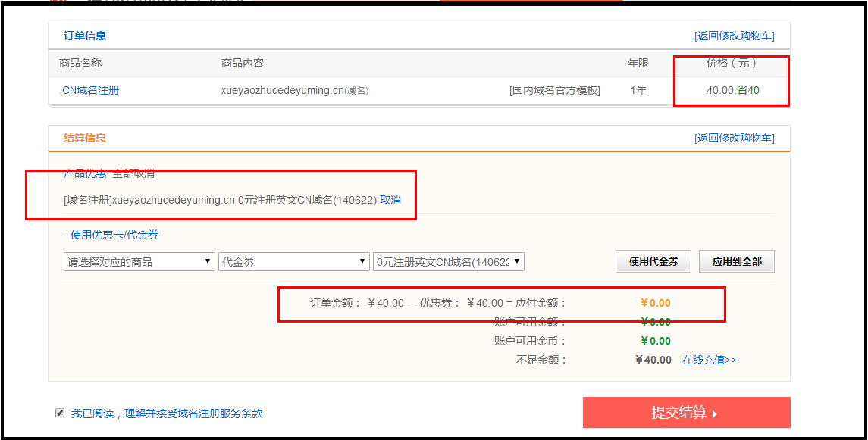Click the 提交结算 submit button
This screenshot has width=868, height=440.
[x=686, y=413]
